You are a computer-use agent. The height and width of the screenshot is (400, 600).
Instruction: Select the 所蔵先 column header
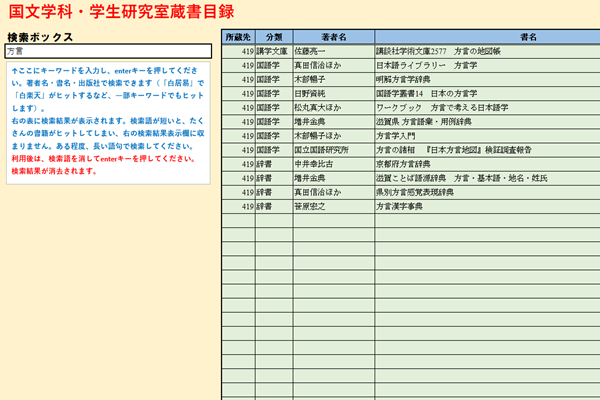[x=237, y=36]
